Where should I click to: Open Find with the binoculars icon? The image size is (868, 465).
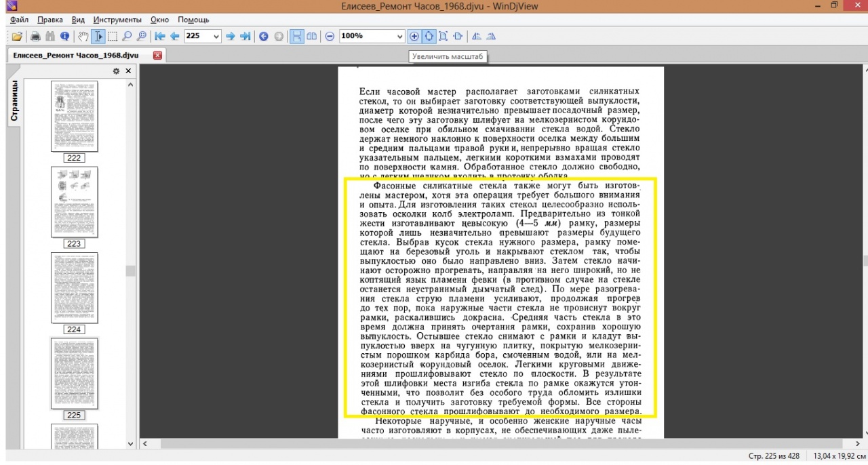(x=50, y=37)
